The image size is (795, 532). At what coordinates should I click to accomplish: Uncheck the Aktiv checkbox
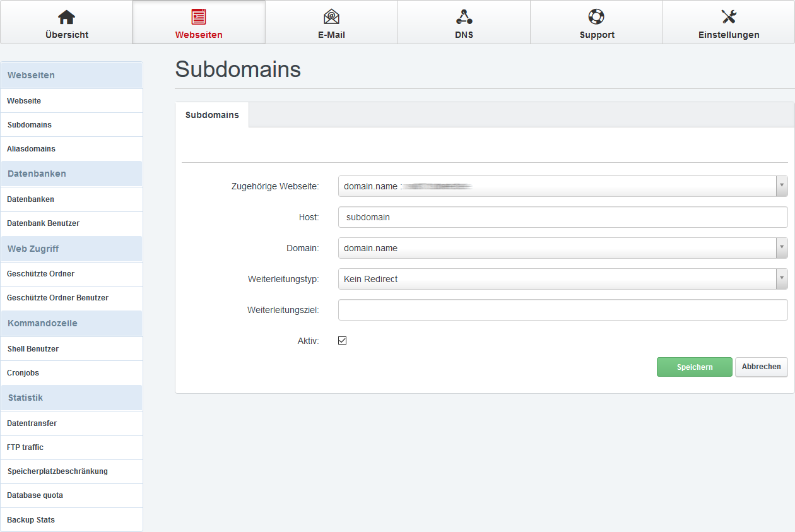(x=343, y=341)
